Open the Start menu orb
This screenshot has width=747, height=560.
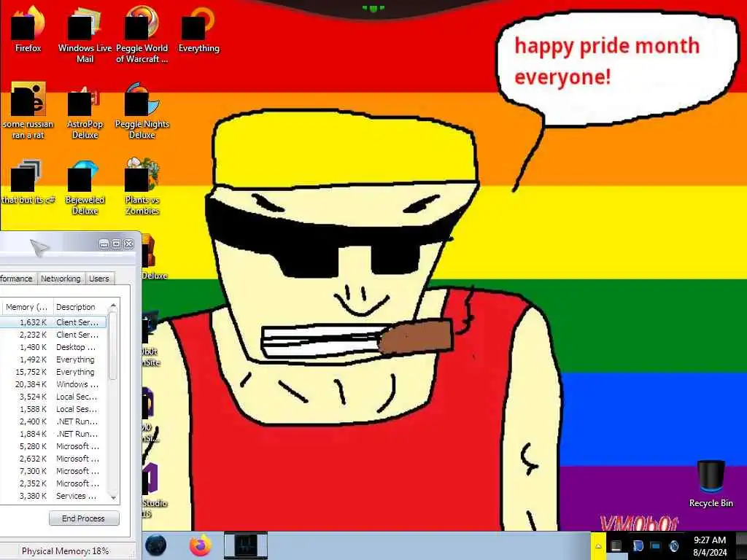[156, 545]
